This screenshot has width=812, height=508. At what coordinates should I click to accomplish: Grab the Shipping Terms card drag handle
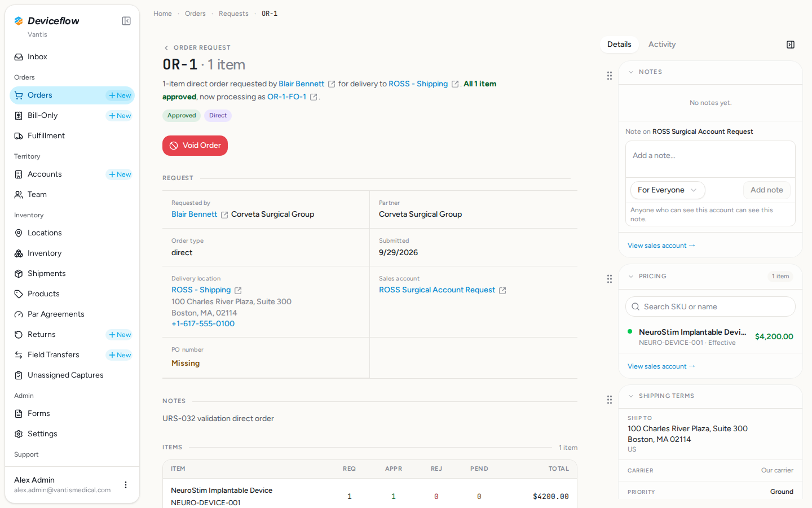pos(610,400)
